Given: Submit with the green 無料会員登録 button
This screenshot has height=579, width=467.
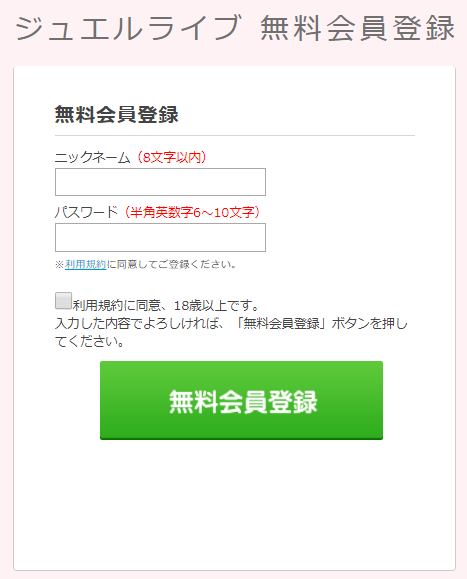Looking at the screenshot, I should [x=241, y=400].
